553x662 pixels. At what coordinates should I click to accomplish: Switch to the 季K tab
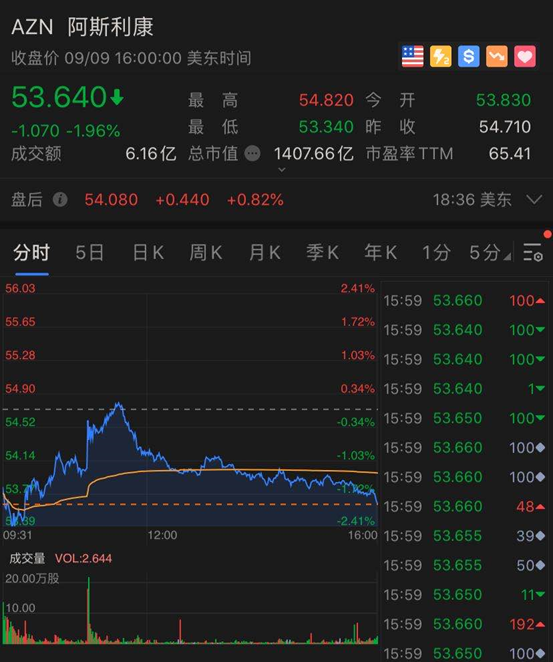[322, 252]
